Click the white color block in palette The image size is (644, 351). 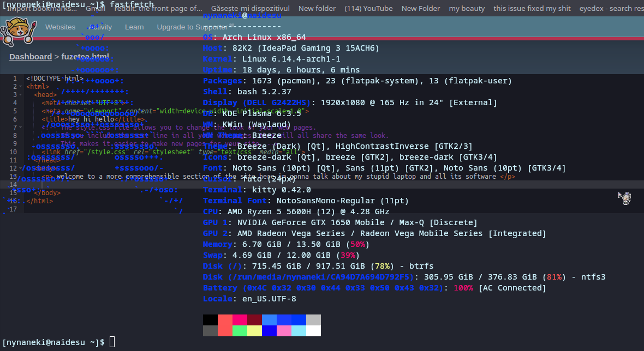[x=313, y=331]
